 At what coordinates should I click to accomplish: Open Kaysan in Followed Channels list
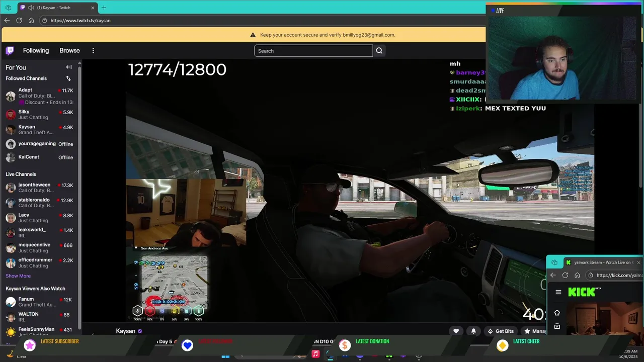pyautogui.click(x=40, y=129)
